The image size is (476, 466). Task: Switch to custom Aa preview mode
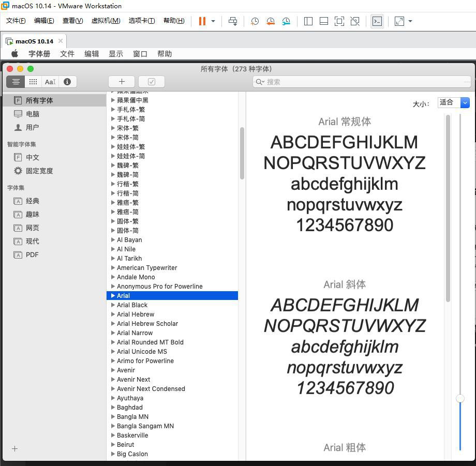tap(50, 82)
